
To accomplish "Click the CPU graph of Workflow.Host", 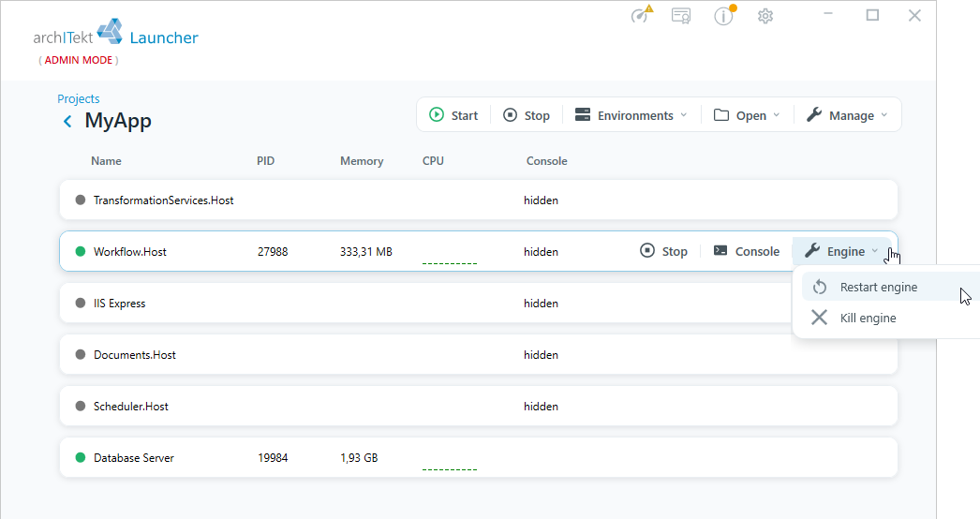I will click(450, 262).
